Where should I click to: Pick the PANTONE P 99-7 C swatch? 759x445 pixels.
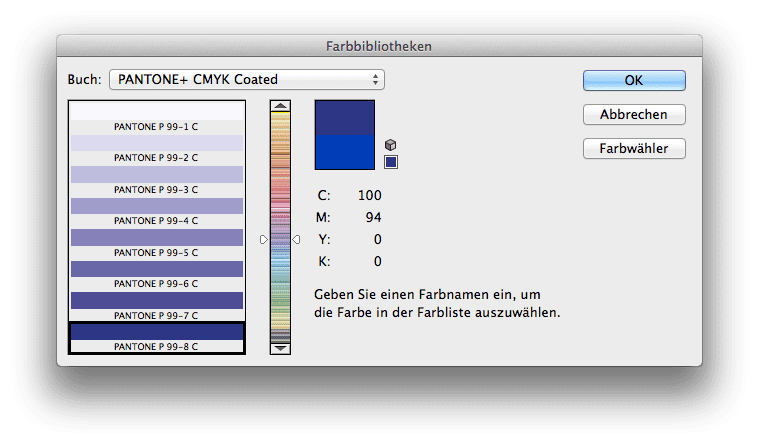157,307
